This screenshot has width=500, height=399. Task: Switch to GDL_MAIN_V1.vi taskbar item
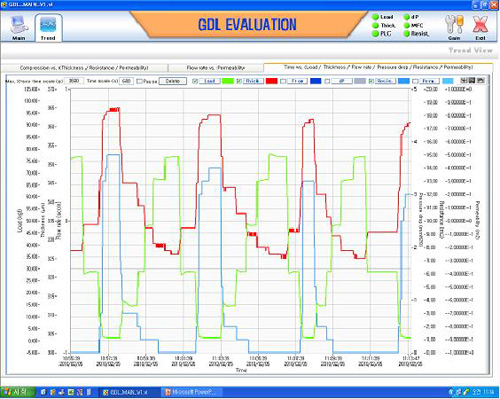[130, 392]
